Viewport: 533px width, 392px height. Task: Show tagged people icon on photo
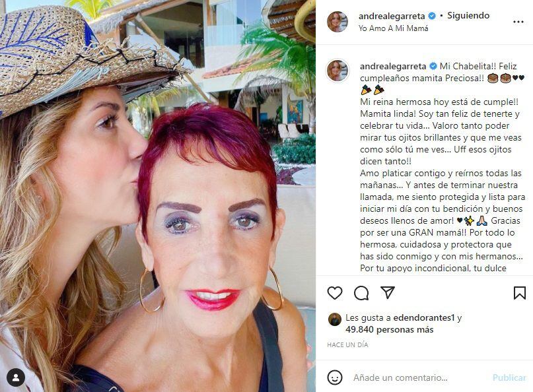click(16, 377)
